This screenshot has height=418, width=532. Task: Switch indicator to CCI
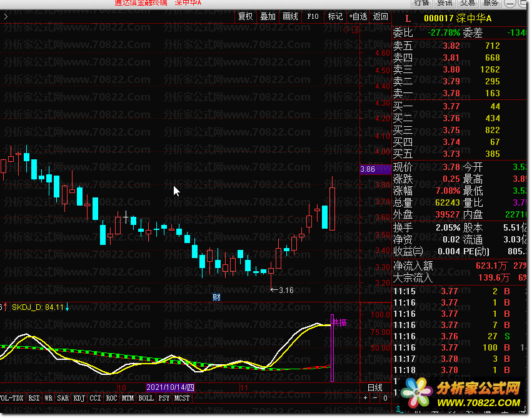click(96, 398)
